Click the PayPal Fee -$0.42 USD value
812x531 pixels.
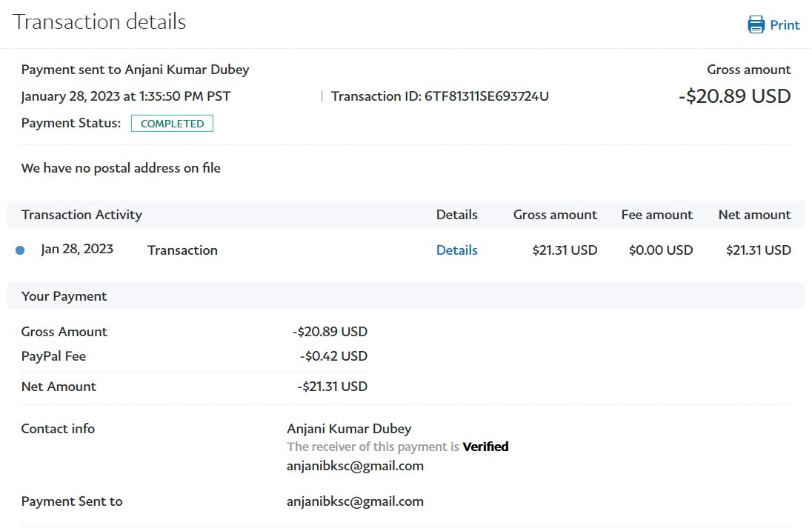(x=333, y=356)
